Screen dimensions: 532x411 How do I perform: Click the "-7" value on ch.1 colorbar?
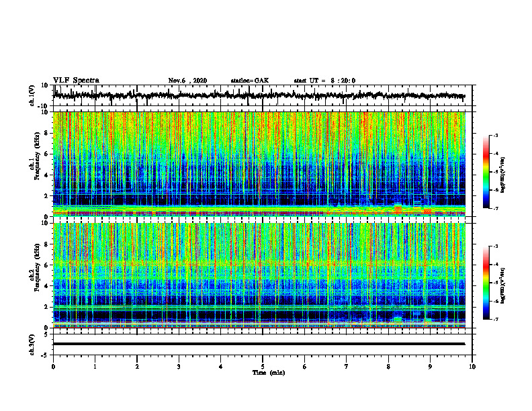495,208
